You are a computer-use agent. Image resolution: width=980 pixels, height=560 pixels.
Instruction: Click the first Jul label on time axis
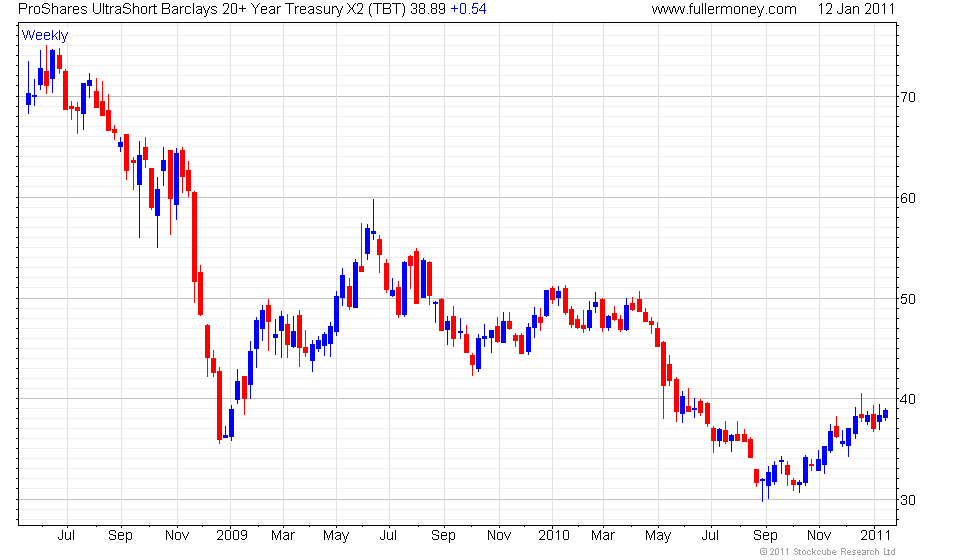click(x=66, y=536)
